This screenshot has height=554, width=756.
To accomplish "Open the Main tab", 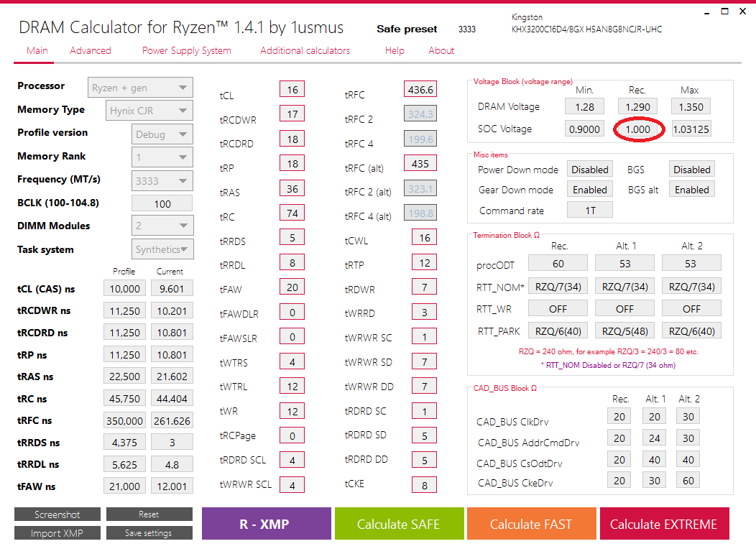I will [x=37, y=50].
